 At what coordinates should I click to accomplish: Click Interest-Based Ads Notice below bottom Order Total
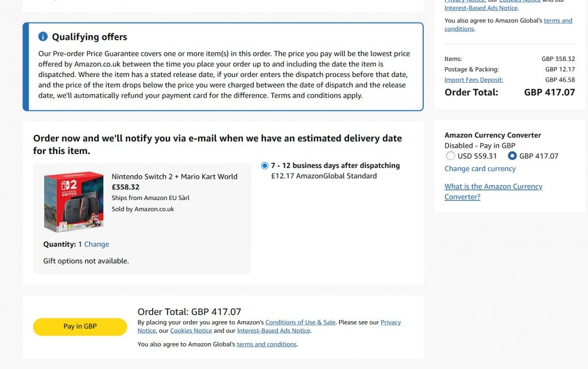pos(273,330)
